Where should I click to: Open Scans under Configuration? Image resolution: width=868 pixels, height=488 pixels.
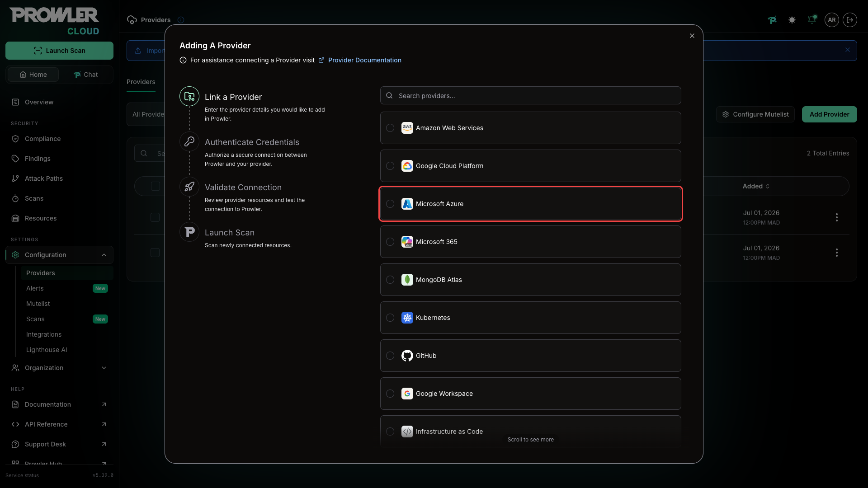[67, 319]
